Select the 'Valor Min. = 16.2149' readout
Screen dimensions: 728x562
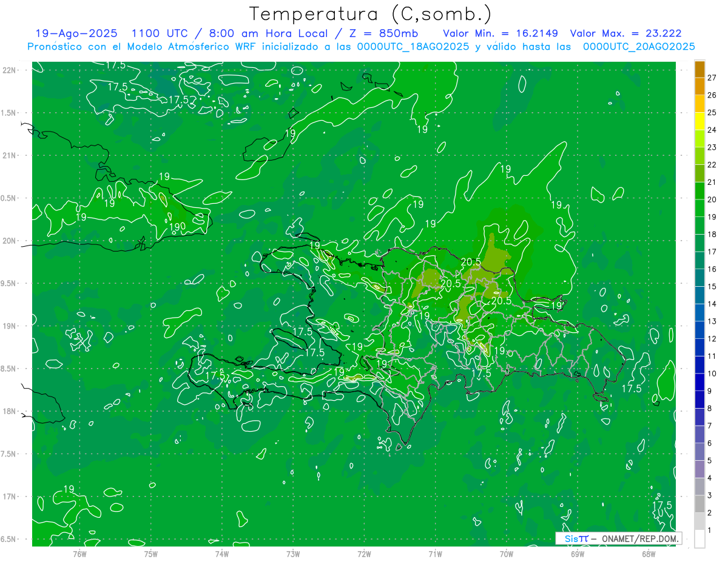(500, 33)
